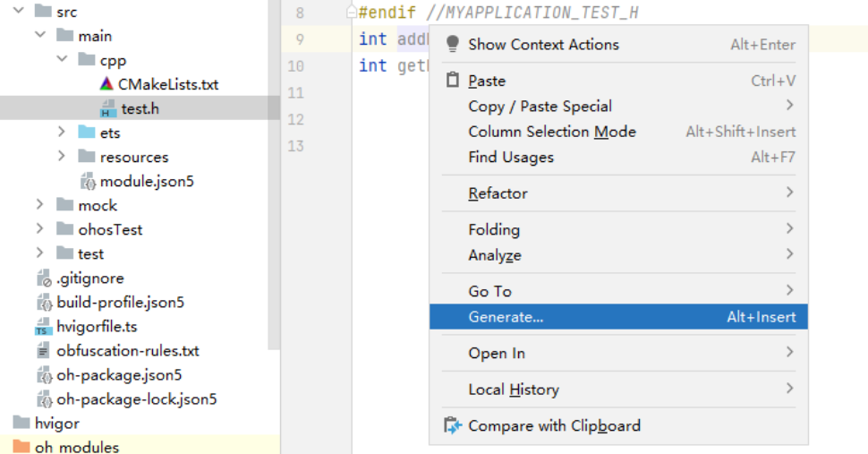Click the fold marker beside #endif line
Screen dimensions: 868x454
(351, 12)
